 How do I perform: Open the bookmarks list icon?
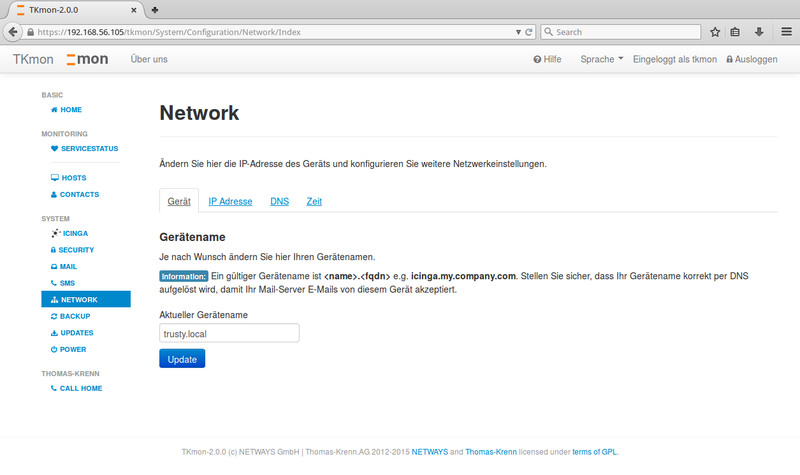pos(735,32)
